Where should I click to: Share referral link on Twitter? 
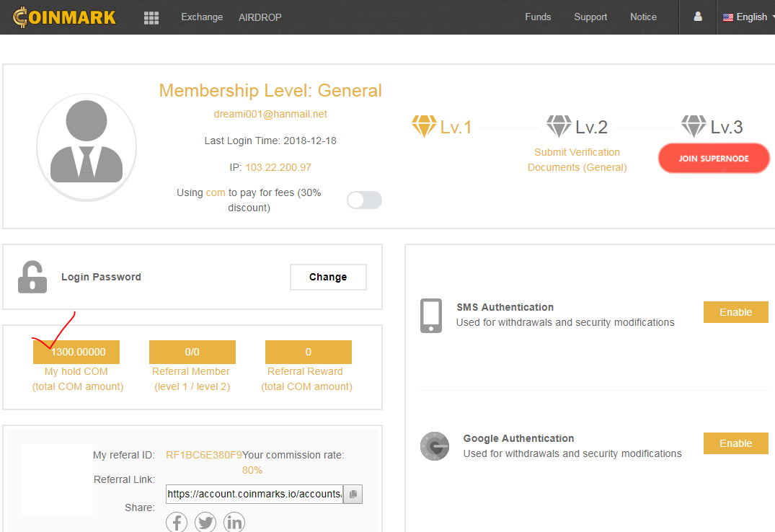[x=205, y=522]
